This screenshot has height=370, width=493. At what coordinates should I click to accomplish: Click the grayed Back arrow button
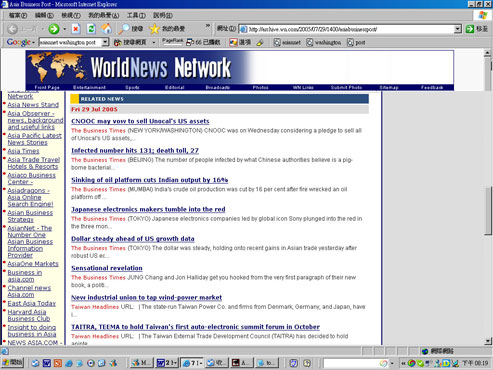tap(12, 29)
